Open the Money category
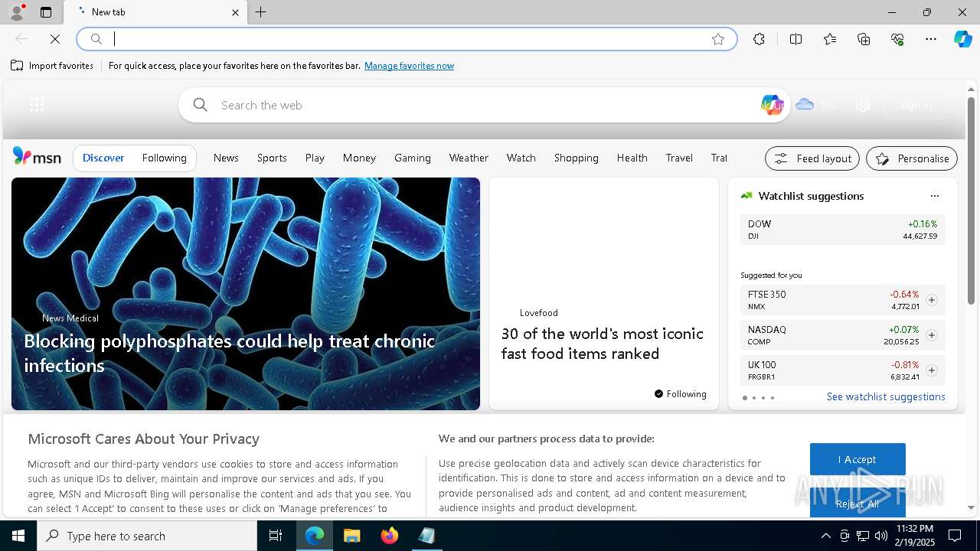 tap(359, 158)
